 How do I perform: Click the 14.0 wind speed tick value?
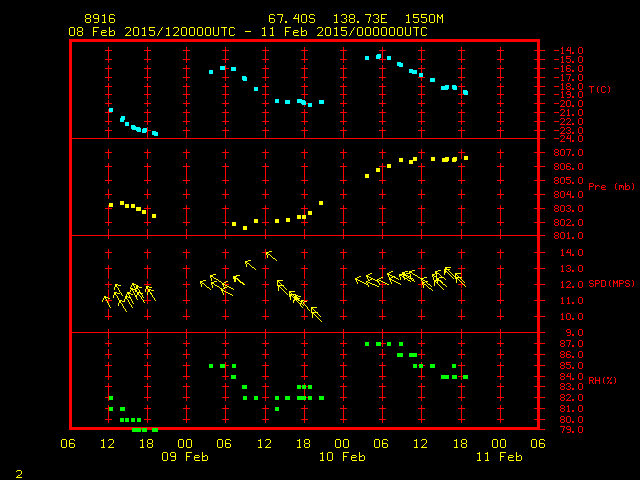572,253
